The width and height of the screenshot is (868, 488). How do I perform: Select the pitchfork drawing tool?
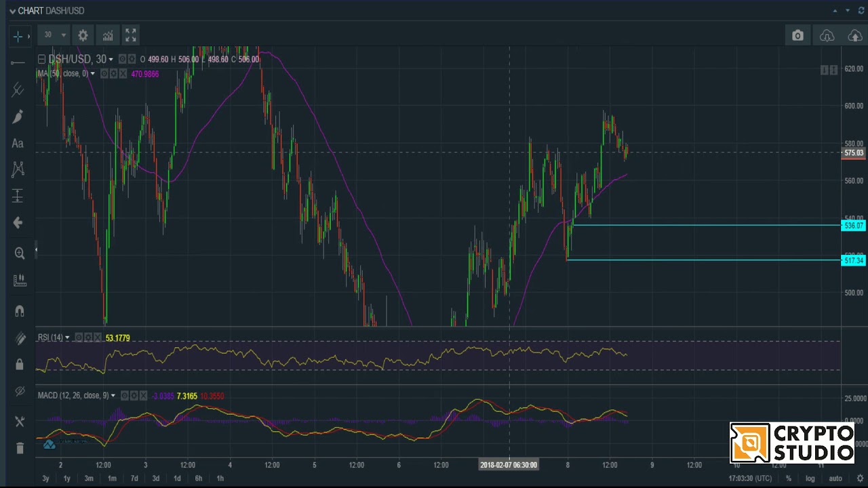(x=18, y=89)
